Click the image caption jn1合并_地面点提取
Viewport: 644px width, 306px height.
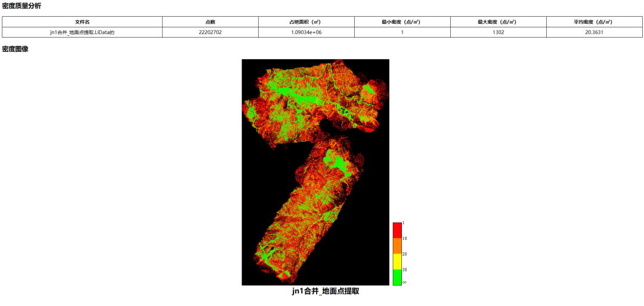click(326, 291)
